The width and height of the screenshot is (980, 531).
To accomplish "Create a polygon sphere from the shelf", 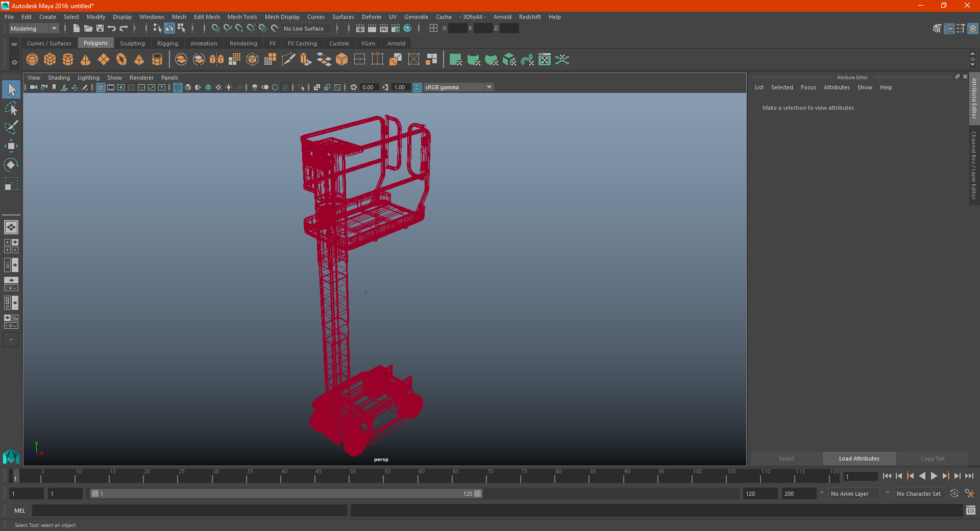I will coord(32,60).
